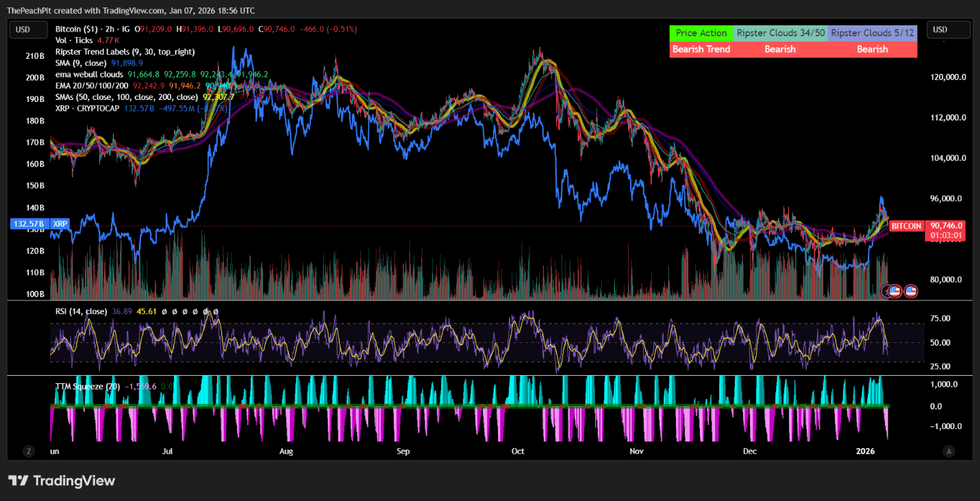Click the Bitcoin ($1) · 2h · IG legend title
This screenshot has width=980, height=501.
(x=90, y=29)
